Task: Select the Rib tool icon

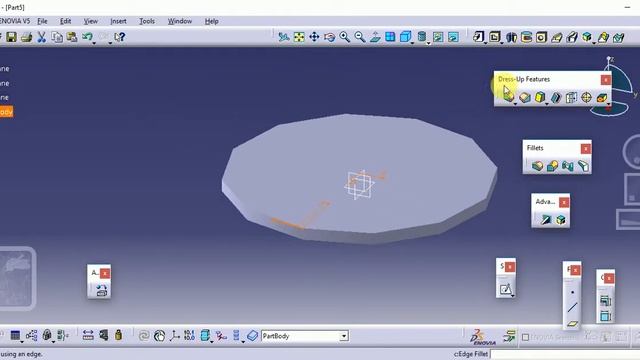Action: click(x=557, y=37)
